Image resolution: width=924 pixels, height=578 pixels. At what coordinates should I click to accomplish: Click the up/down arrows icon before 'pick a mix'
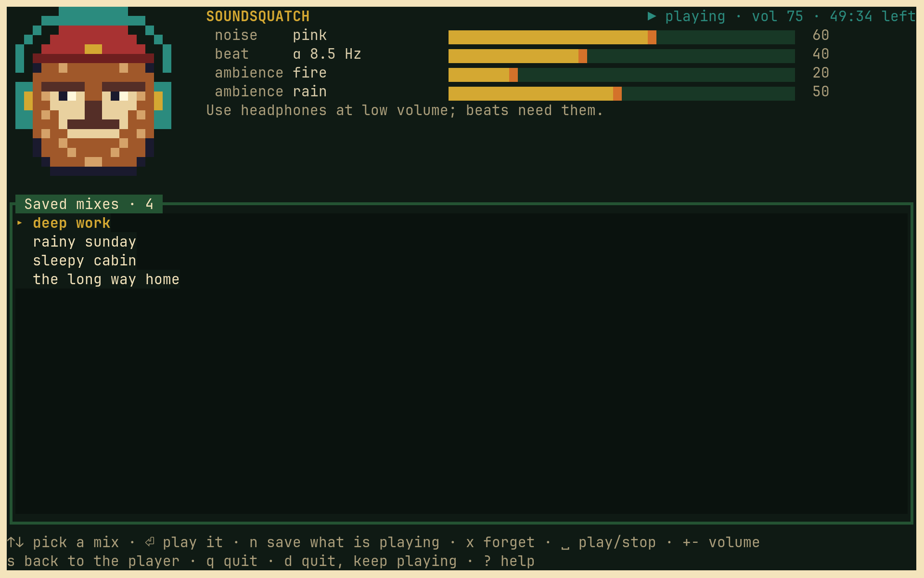click(15, 542)
